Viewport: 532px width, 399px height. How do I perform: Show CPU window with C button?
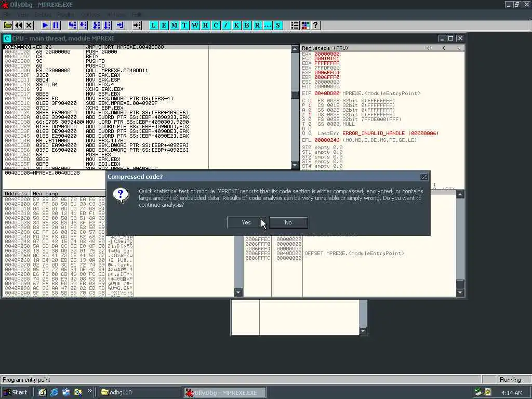pyautogui.click(x=216, y=25)
